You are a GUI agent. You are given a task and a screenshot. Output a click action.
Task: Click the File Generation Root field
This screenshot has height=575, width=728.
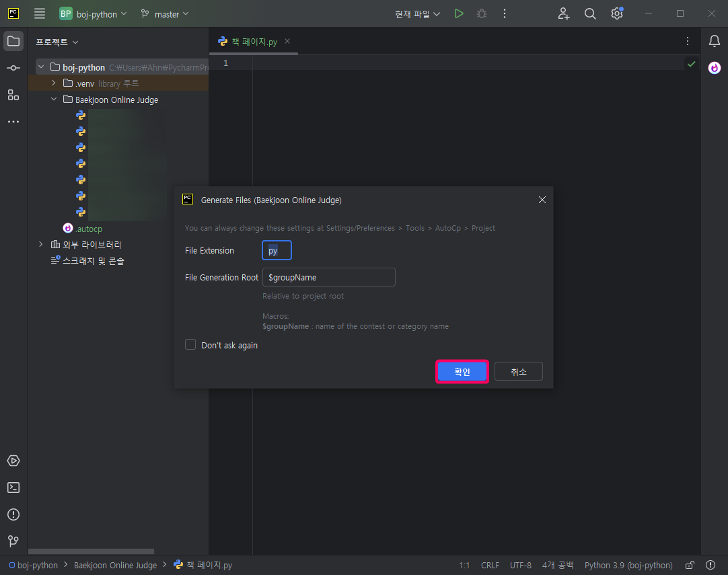[329, 277]
